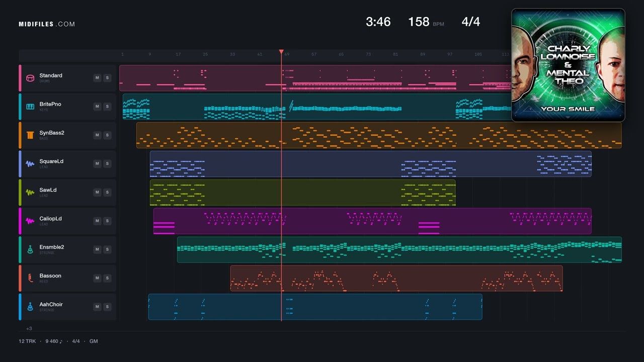
Task: Select the Ensmble2 track name
Action: (x=52, y=247)
